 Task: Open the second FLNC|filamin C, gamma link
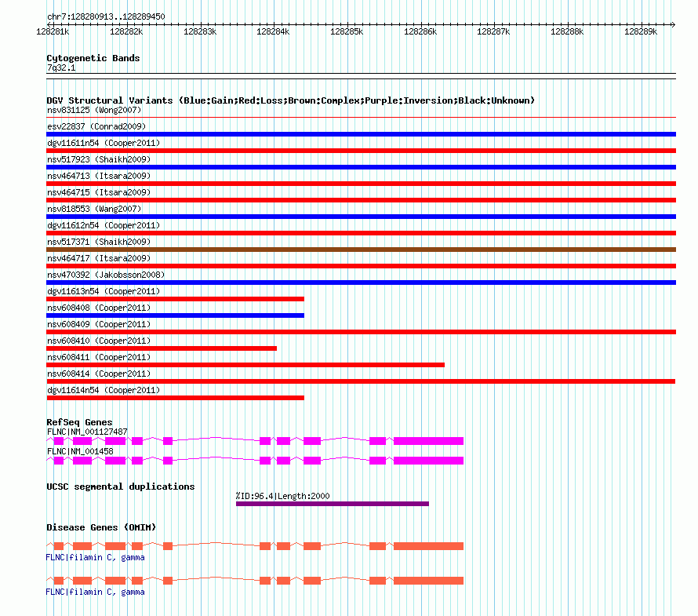click(95, 592)
